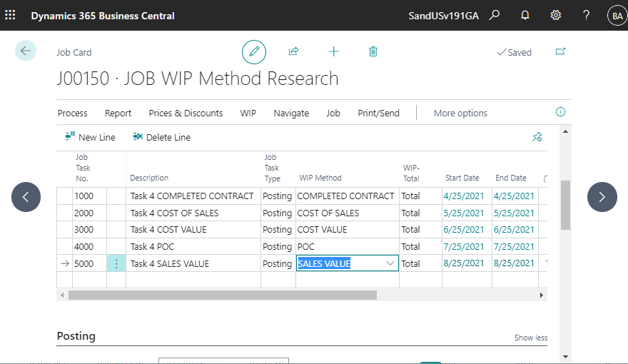The height and width of the screenshot is (364, 628).
Task: Go to next record chevron
Action: [x=602, y=197]
